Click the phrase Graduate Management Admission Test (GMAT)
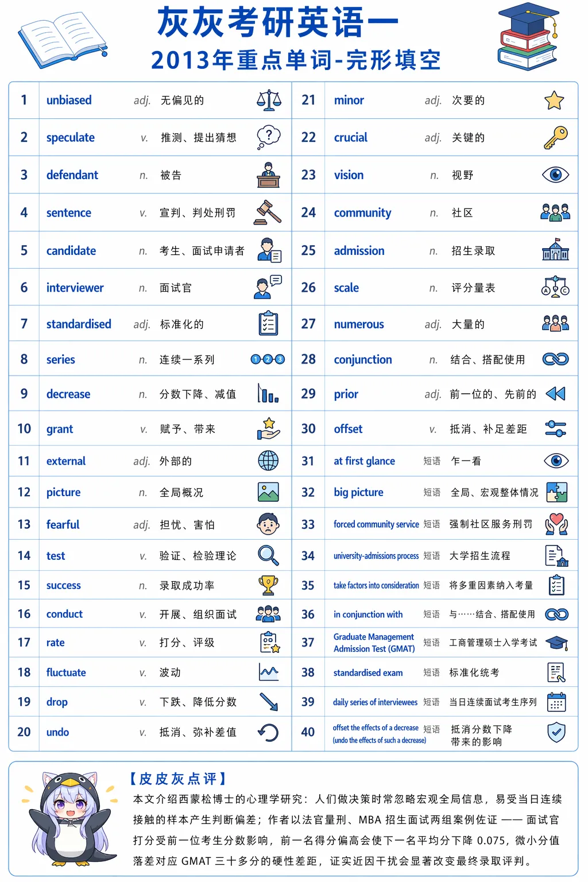This screenshot has width=588, height=882. point(374,643)
